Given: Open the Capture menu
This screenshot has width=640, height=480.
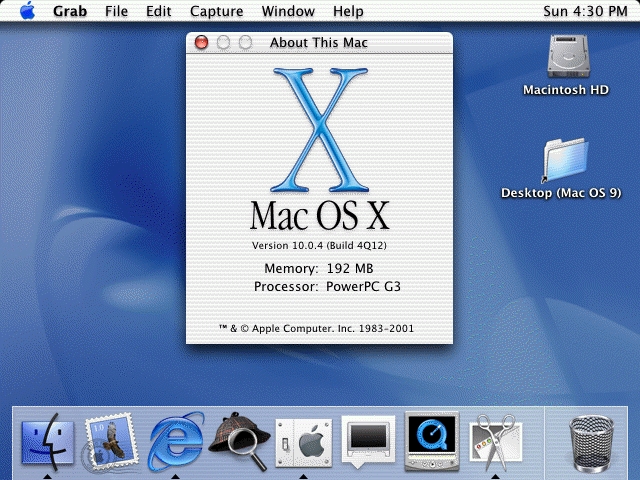Looking at the screenshot, I should click(216, 11).
